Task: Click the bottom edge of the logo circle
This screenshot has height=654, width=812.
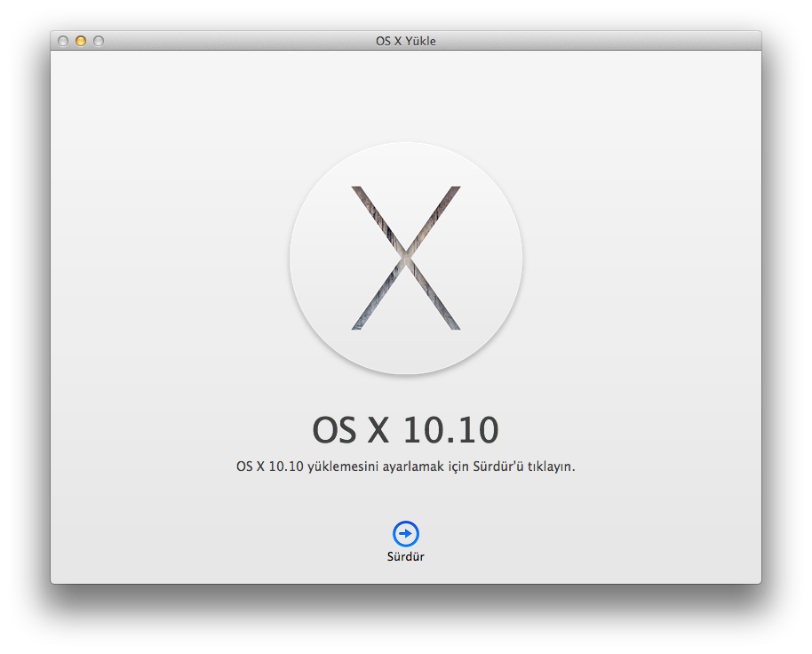Action: click(x=406, y=371)
